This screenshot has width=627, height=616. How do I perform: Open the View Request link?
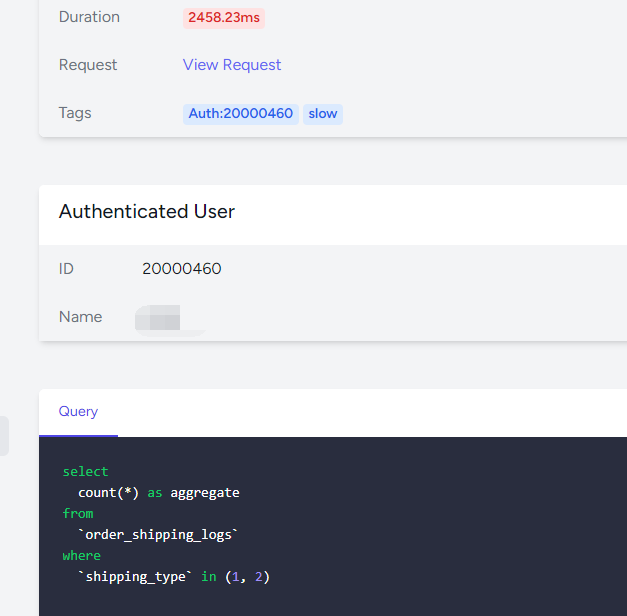(232, 65)
